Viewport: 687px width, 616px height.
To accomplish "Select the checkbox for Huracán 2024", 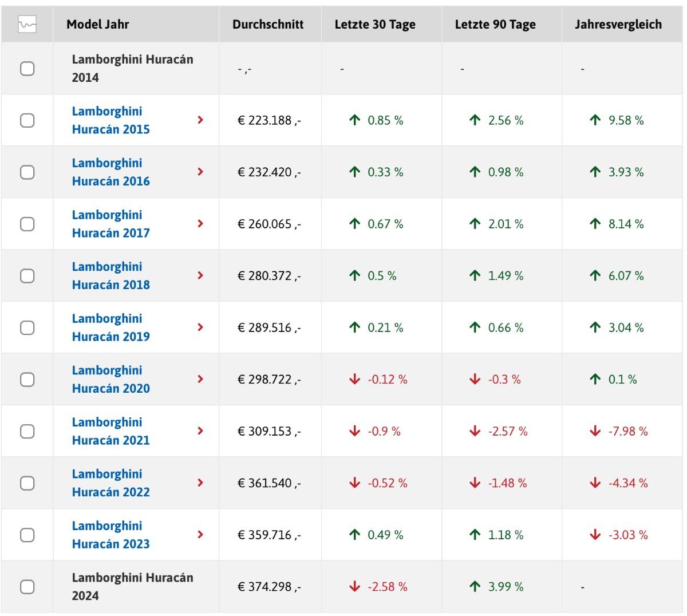I will click(27, 587).
